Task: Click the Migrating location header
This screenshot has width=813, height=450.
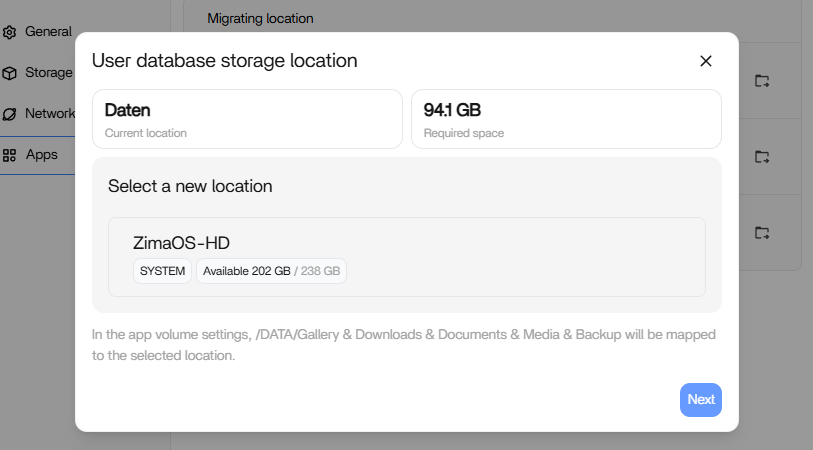Action: coord(260,18)
